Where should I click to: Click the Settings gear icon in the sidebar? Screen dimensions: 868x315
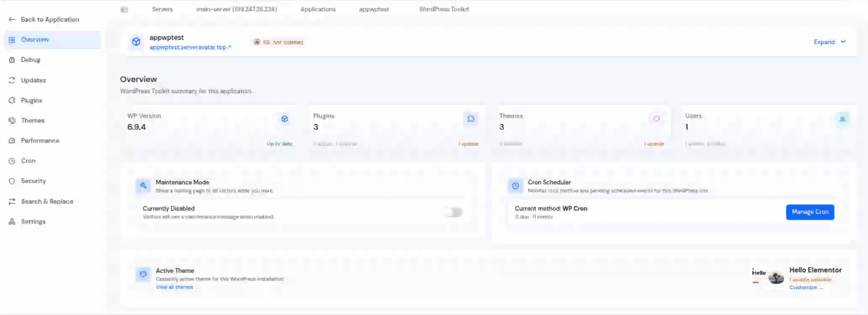[x=12, y=222]
